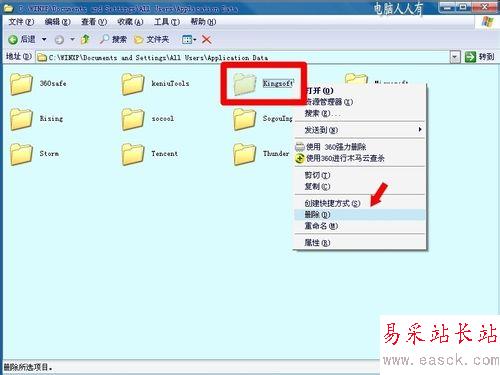Click the Forward navigation arrow icon
500x375 pixels.
pyautogui.click(x=59, y=40)
